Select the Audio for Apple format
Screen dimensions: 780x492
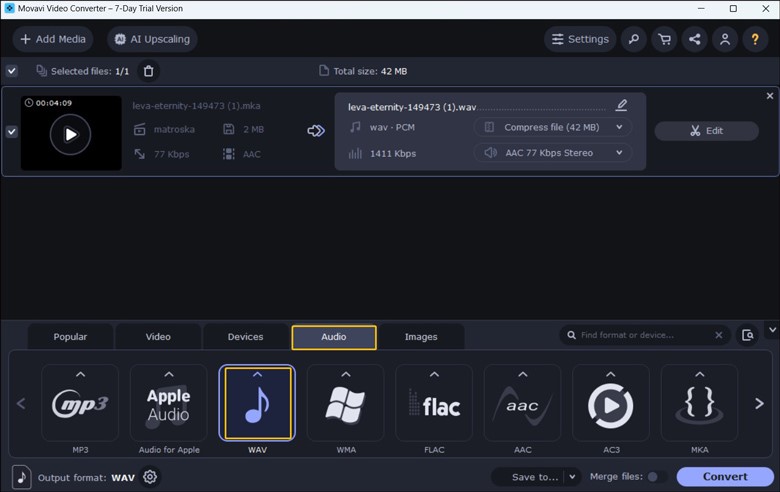169,404
